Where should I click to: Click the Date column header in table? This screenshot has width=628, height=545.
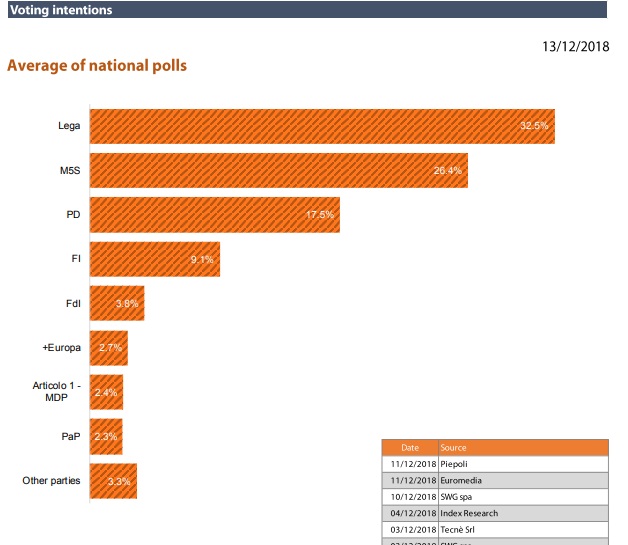pyautogui.click(x=410, y=448)
